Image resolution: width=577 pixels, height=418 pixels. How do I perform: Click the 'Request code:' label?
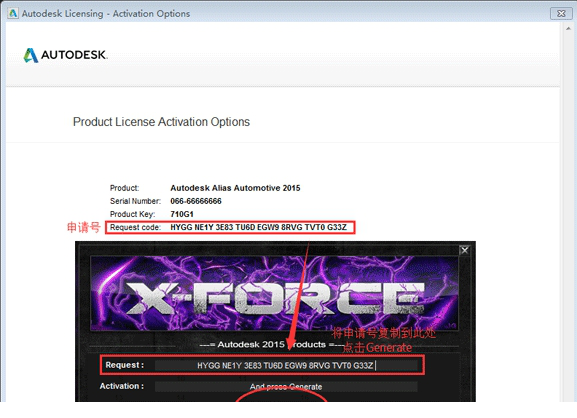[x=135, y=227]
